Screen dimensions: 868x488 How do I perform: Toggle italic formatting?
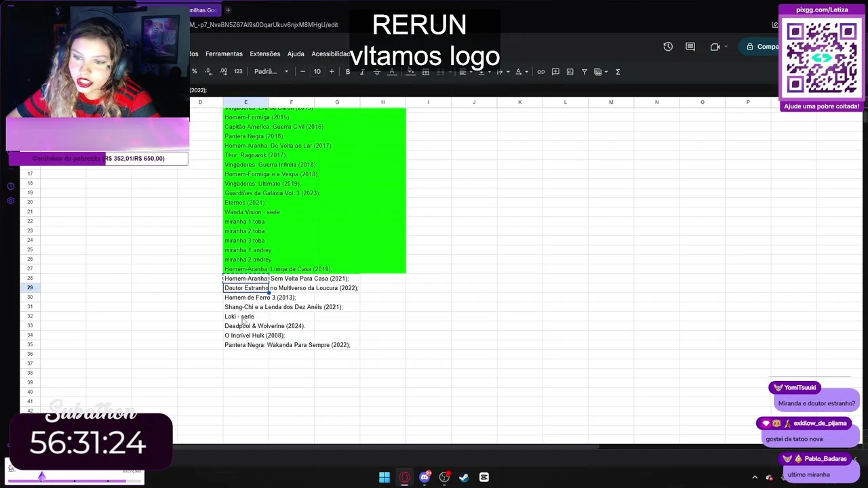[362, 71]
